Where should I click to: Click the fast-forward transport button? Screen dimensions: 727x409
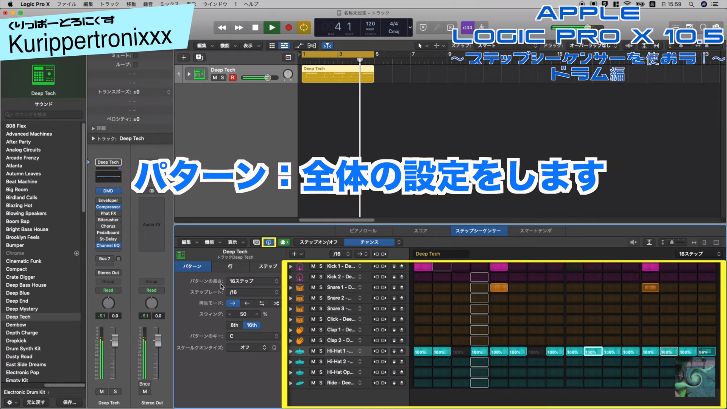pos(239,28)
